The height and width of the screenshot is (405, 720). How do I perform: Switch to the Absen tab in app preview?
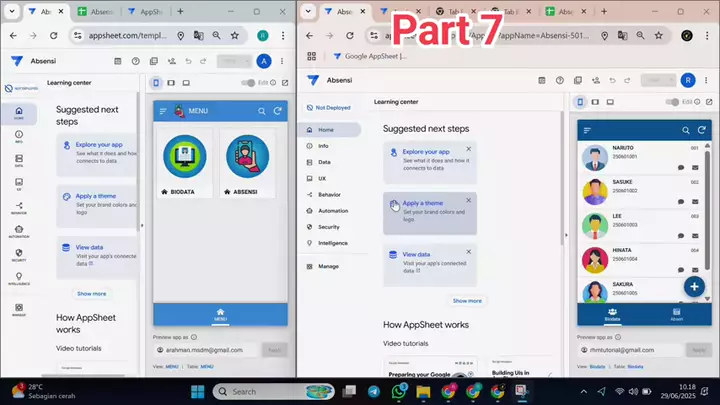point(676,315)
